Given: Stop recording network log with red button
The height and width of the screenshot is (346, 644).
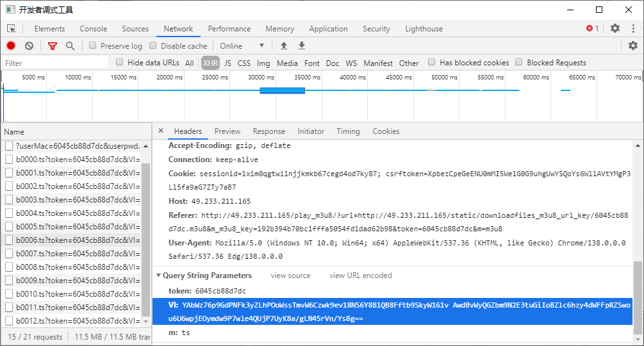Looking at the screenshot, I should click(x=11, y=45).
